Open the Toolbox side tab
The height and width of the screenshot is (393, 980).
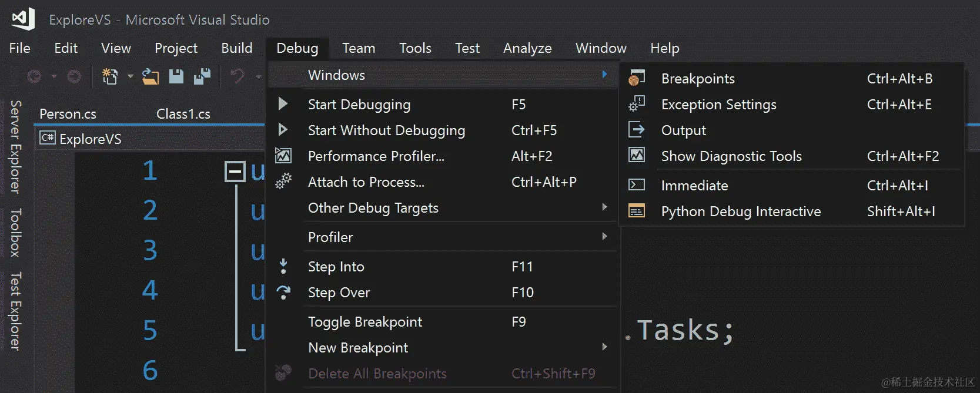pos(16,233)
